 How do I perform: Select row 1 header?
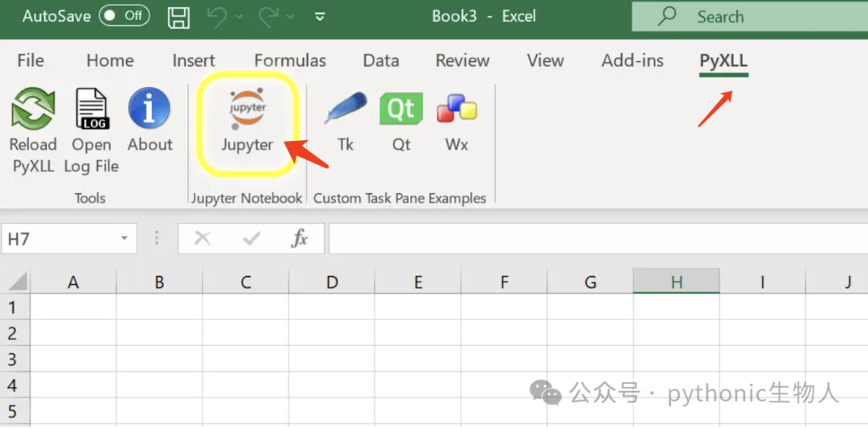point(15,307)
